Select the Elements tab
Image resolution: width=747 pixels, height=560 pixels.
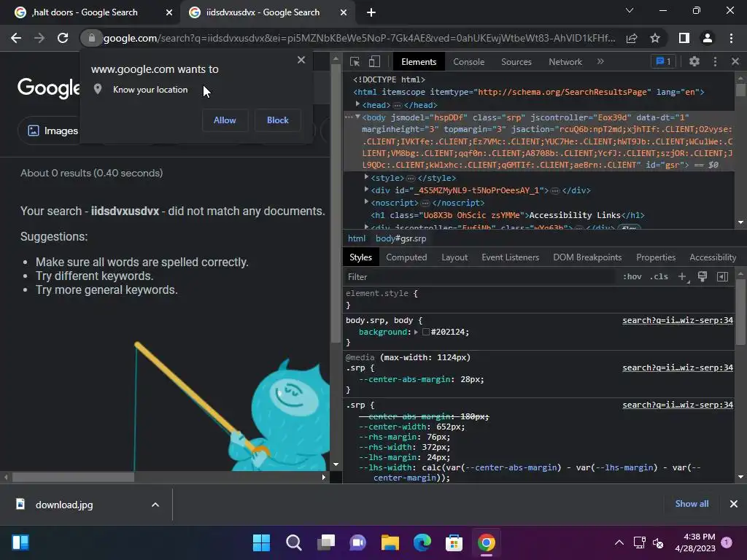[x=418, y=62]
